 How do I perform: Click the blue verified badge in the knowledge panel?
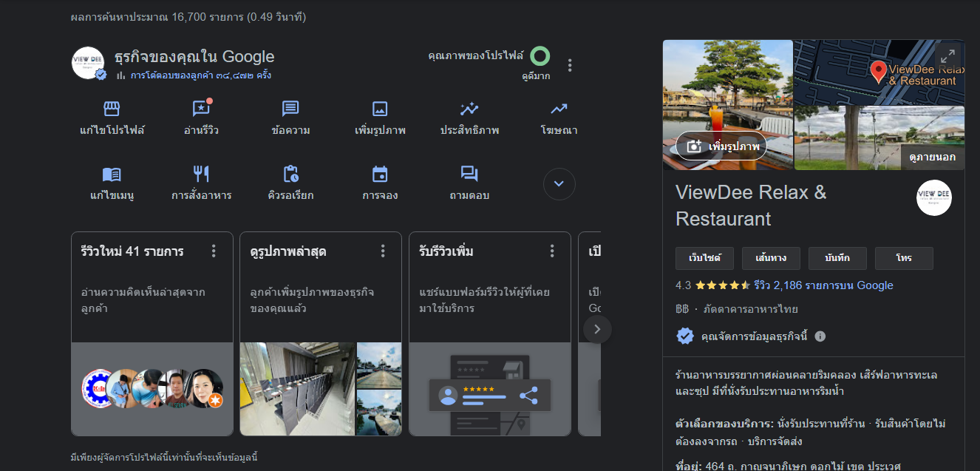coord(685,336)
